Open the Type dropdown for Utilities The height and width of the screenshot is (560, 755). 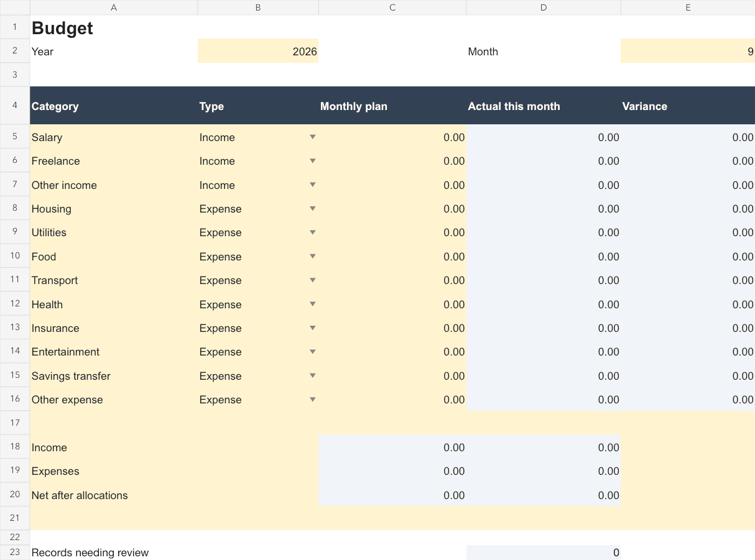(x=313, y=232)
